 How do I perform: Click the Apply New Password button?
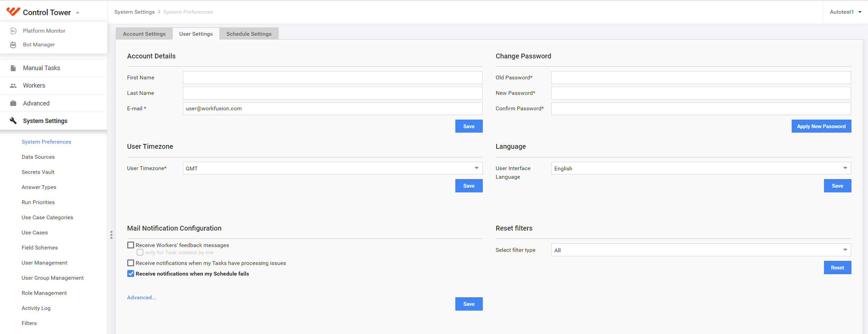[821, 126]
